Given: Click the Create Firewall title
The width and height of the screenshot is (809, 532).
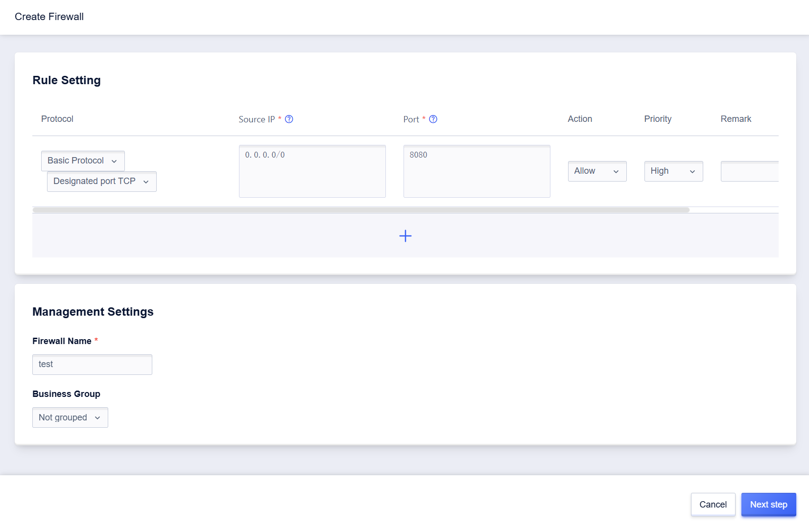Looking at the screenshot, I should [49, 17].
